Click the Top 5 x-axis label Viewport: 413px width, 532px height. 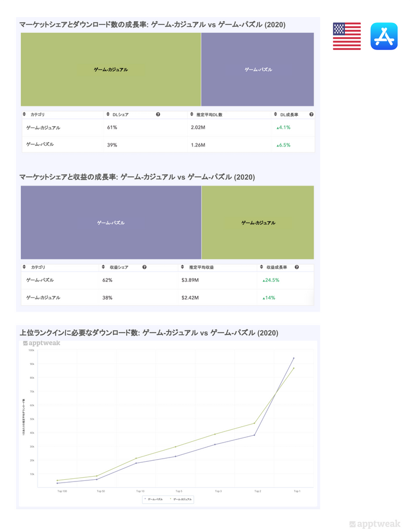179,491
